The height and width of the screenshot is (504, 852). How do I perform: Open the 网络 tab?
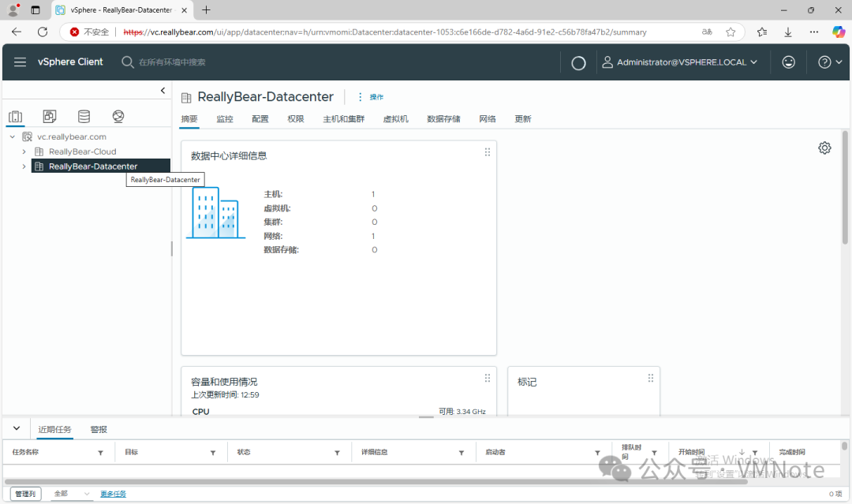pyautogui.click(x=488, y=119)
